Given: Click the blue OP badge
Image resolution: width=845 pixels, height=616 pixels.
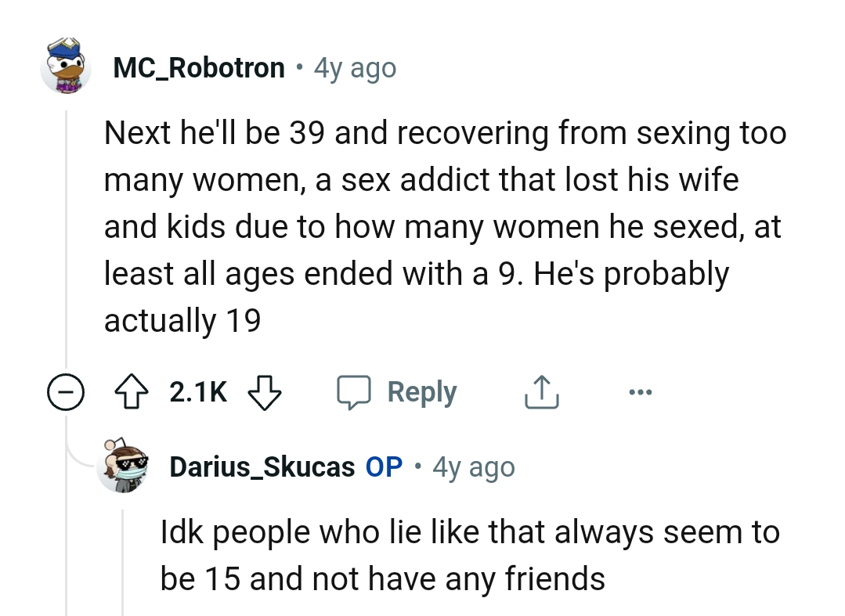Looking at the screenshot, I should point(384,467).
